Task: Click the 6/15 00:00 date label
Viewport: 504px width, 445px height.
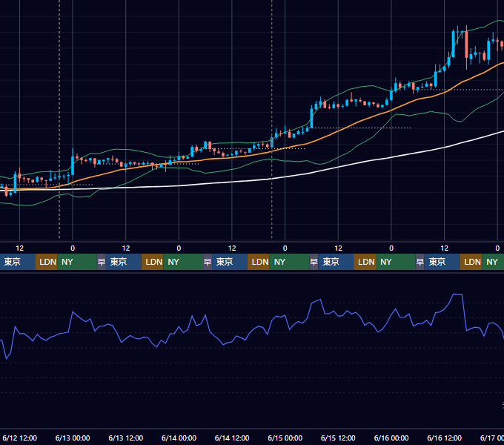Action: tap(285, 438)
